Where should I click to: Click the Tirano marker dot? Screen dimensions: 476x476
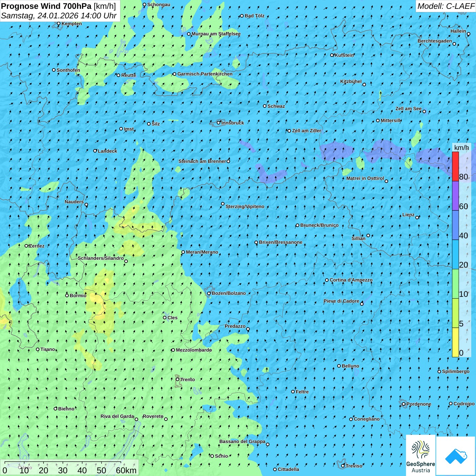pos(38,349)
